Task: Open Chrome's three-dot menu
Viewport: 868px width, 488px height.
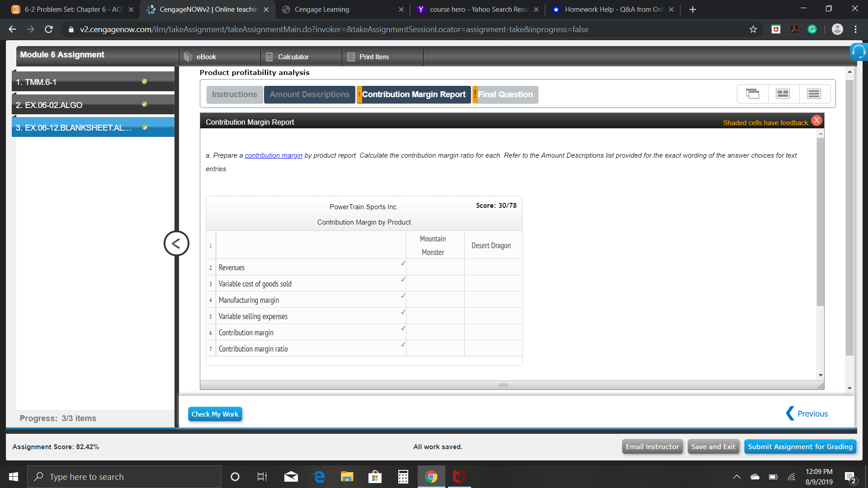Action: click(855, 29)
